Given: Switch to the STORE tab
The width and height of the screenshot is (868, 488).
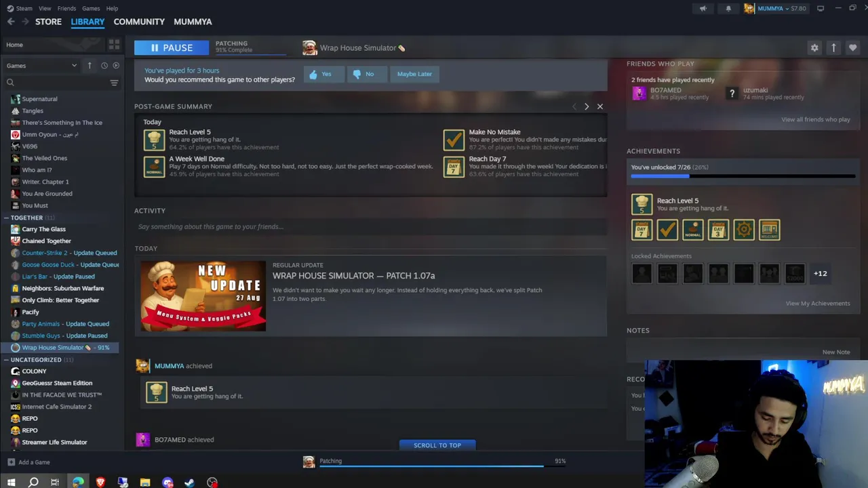Looking at the screenshot, I should point(48,22).
